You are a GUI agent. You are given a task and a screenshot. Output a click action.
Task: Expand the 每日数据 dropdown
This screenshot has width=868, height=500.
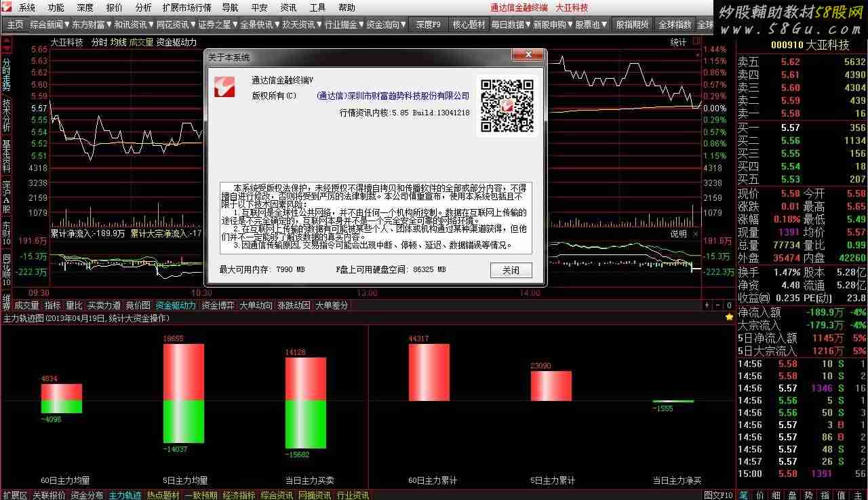[x=511, y=24]
